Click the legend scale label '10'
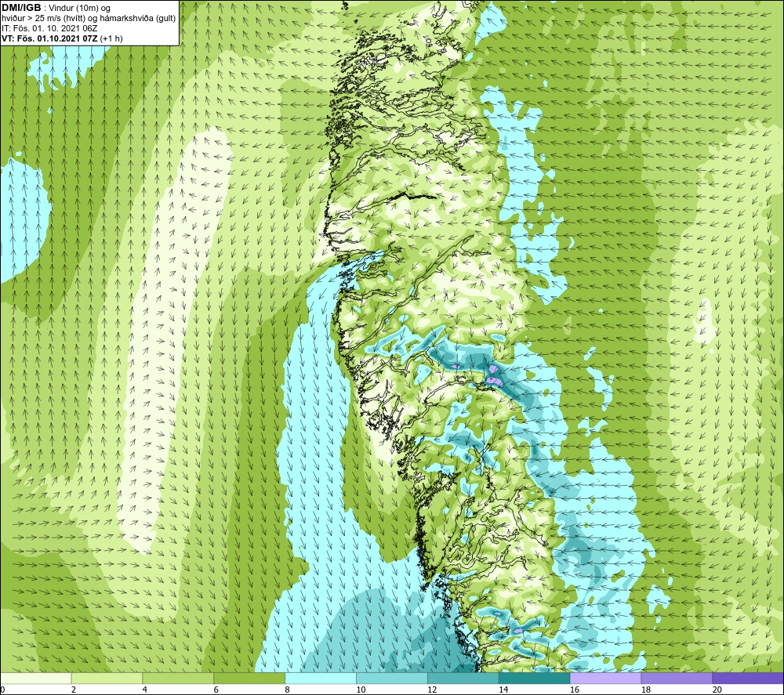This screenshot has height=695, width=784. 361,690
